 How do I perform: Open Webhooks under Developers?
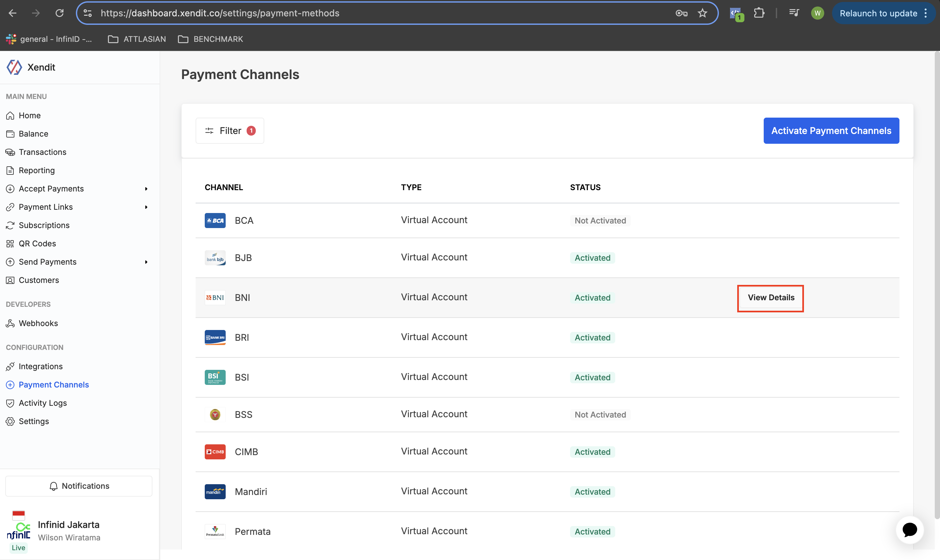pos(38,323)
